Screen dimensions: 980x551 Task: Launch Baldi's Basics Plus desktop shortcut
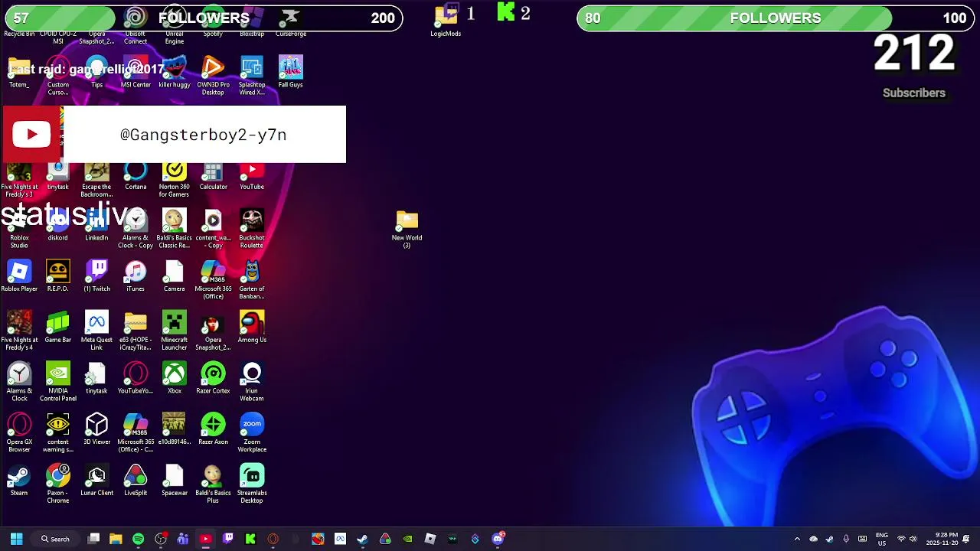[x=213, y=484]
